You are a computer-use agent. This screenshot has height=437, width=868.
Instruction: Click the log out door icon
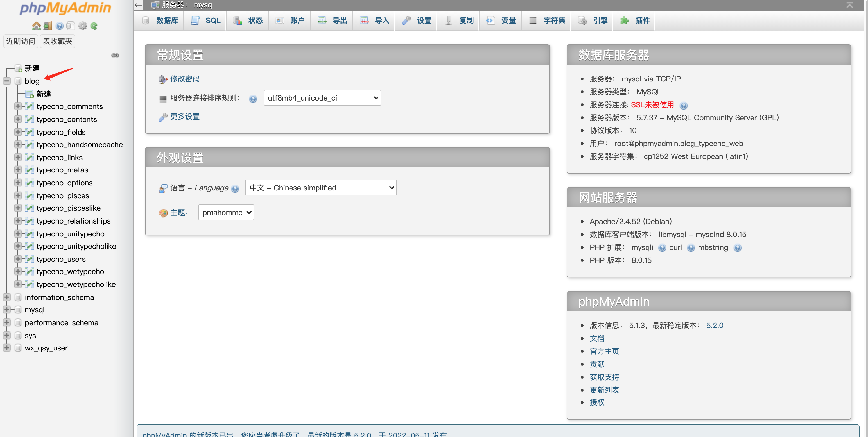point(48,26)
